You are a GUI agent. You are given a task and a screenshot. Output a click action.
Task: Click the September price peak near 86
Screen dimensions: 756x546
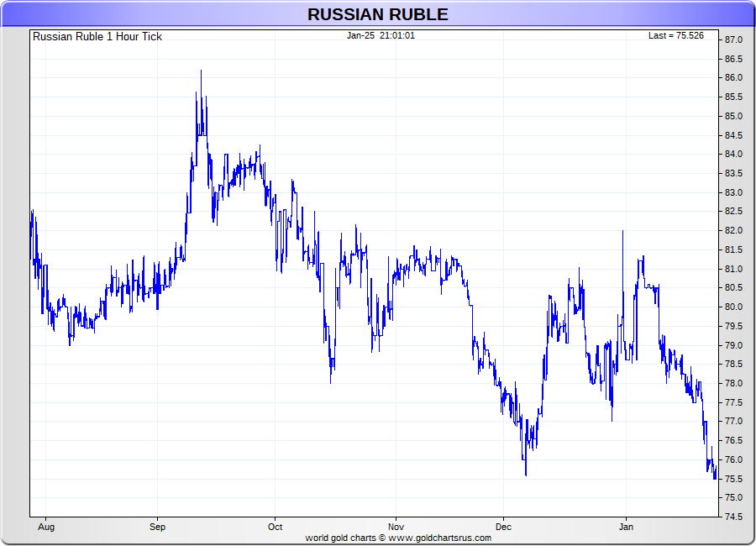[x=201, y=71]
